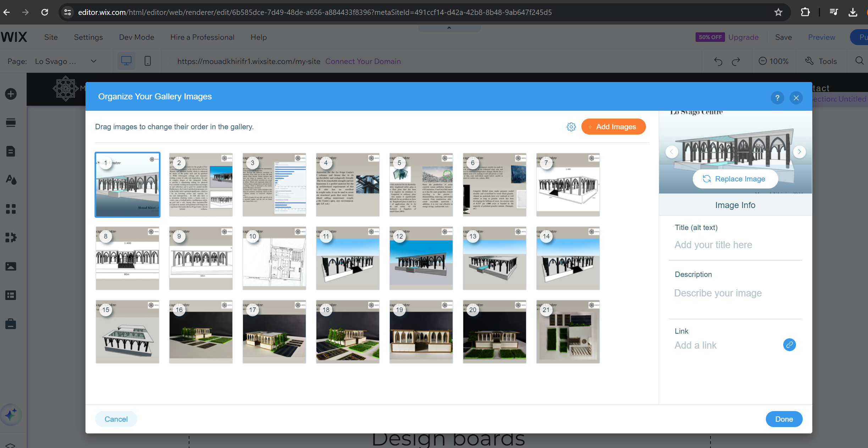Click the help question mark icon
This screenshot has height=448, width=868.
coord(777,98)
